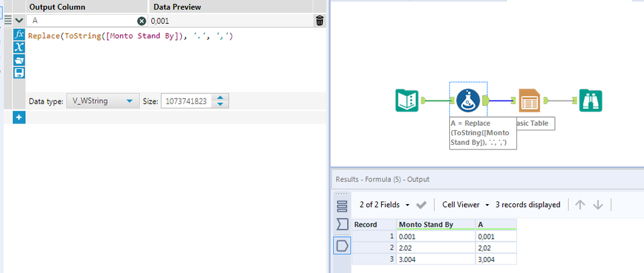Screen dimensions: 644x273
Task: Select record row 2 number
Action: click(x=374, y=247)
